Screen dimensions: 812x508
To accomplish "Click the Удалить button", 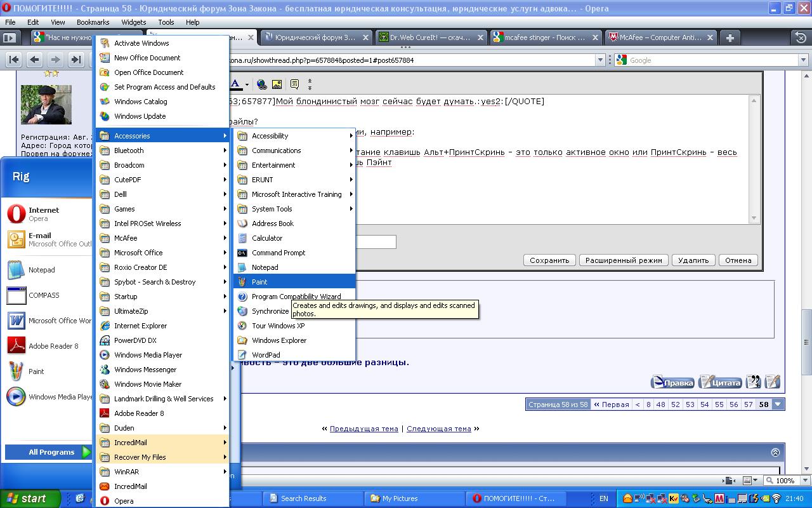I will point(693,260).
